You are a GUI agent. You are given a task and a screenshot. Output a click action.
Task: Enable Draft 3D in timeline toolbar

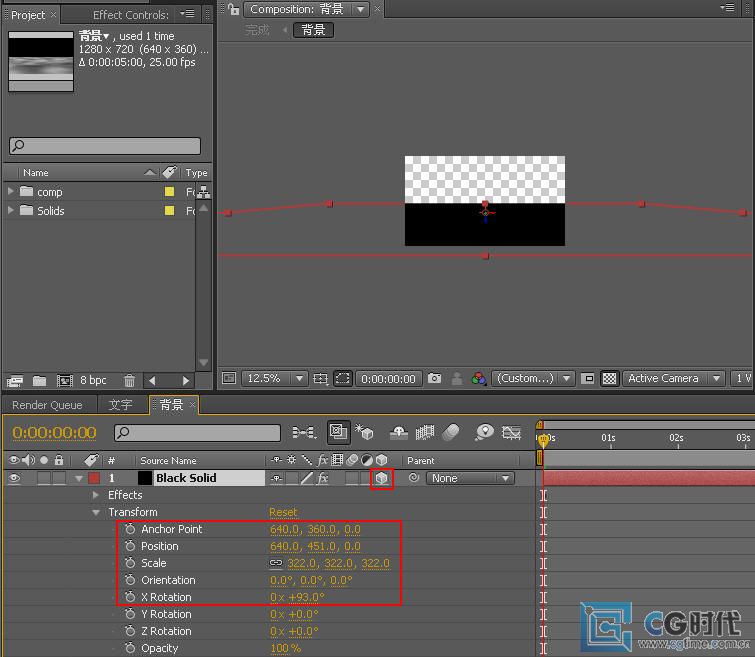364,432
